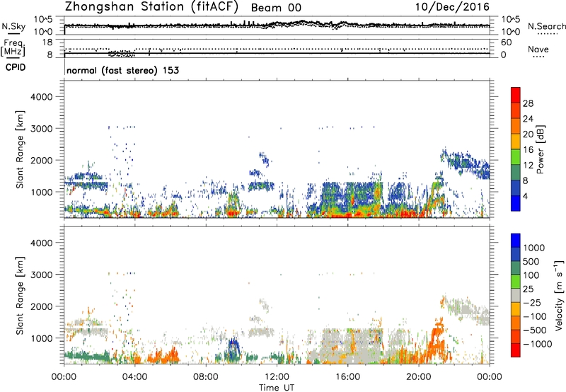The height and width of the screenshot is (392, 566).
Task: Click the '12:00' time axis label
Action: pyautogui.click(x=277, y=377)
